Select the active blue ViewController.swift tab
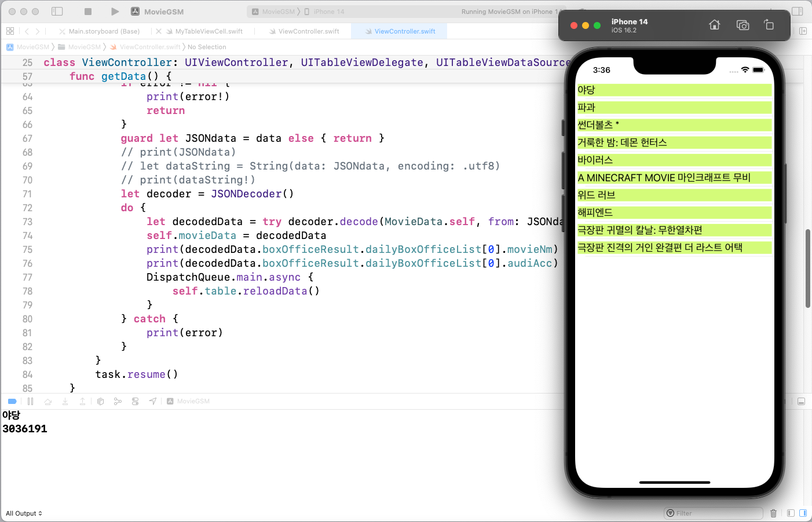This screenshot has height=522, width=812. click(400, 31)
